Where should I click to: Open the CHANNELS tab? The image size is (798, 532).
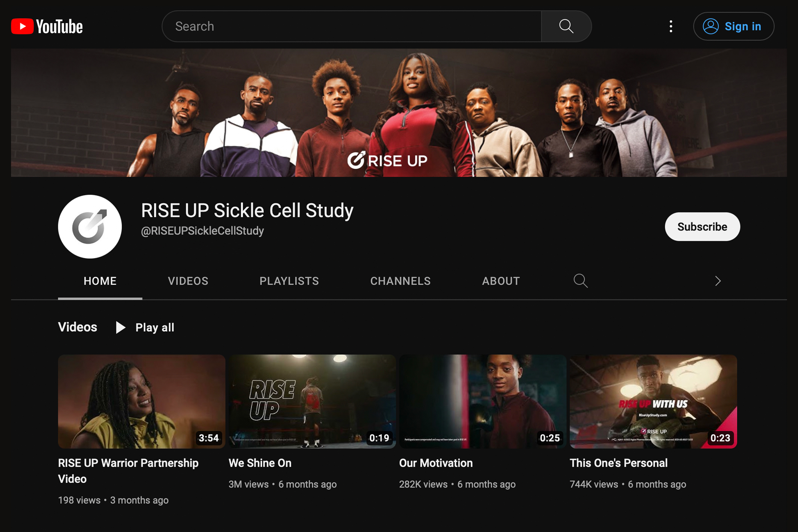point(400,281)
